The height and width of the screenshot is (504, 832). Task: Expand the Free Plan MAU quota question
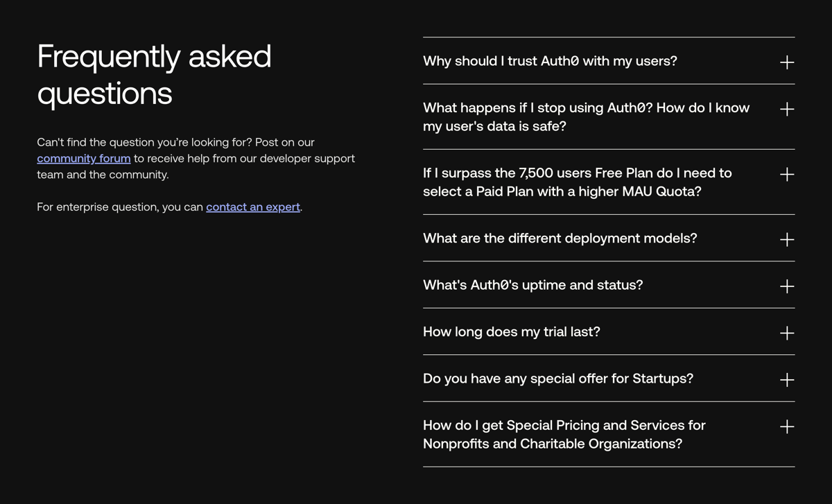pyautogui.click(x=578, y=182)
